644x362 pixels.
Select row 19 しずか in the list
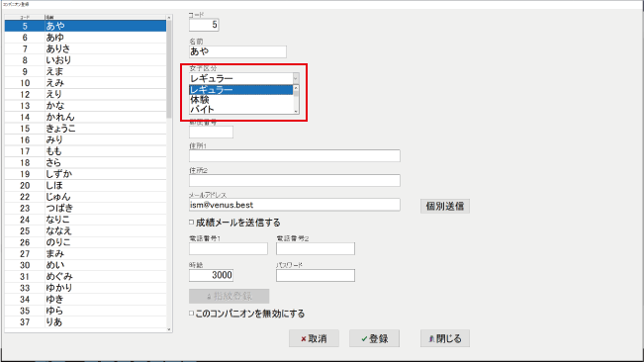(85, 174)
